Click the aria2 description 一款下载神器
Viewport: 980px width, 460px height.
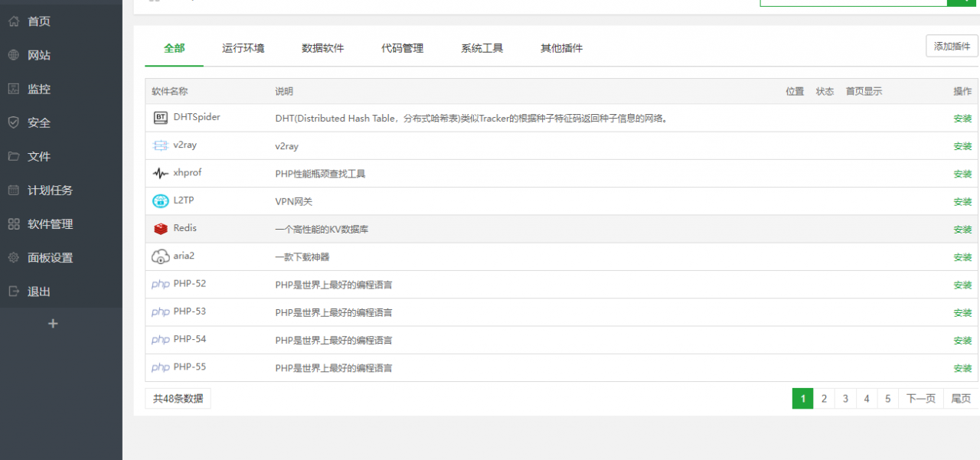(302, 257)
